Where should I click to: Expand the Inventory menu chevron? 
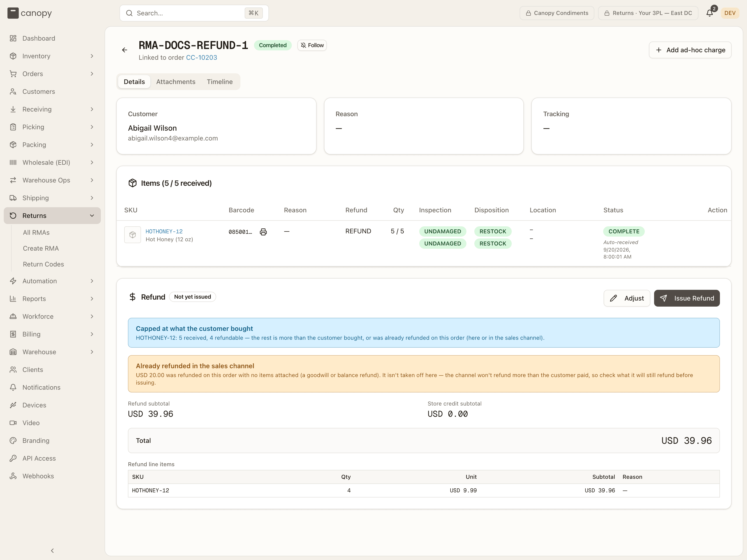(92, 56)
